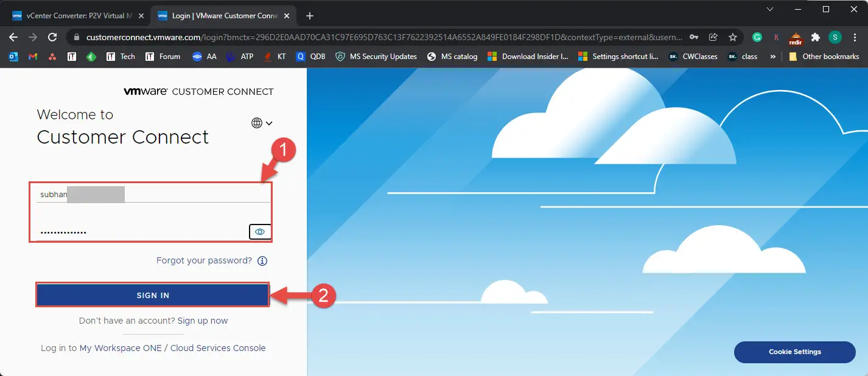Go back to the previous page
Image resolution: width=868 pixels, height=376 pixels.
click(13, 37)
